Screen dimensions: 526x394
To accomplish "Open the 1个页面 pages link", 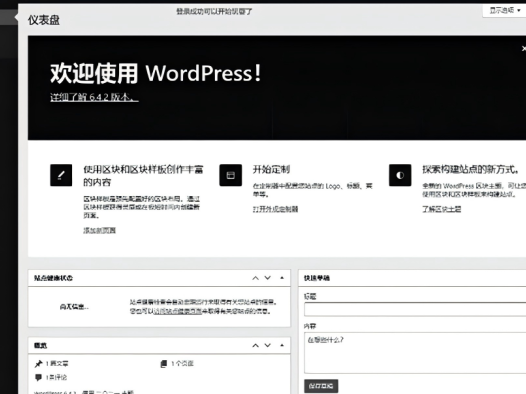I will (182, 363).
